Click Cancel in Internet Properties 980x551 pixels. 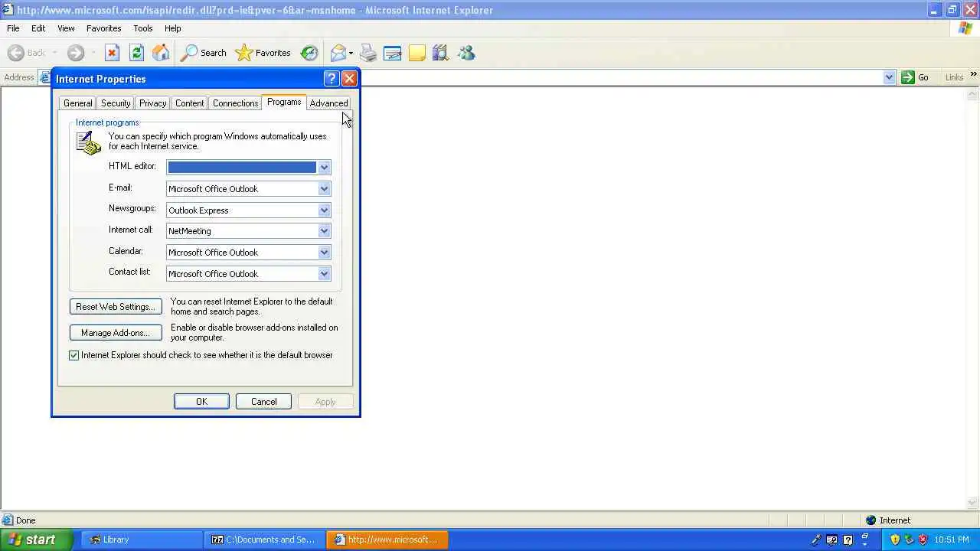pyautogui.click(x=263, y=402)
